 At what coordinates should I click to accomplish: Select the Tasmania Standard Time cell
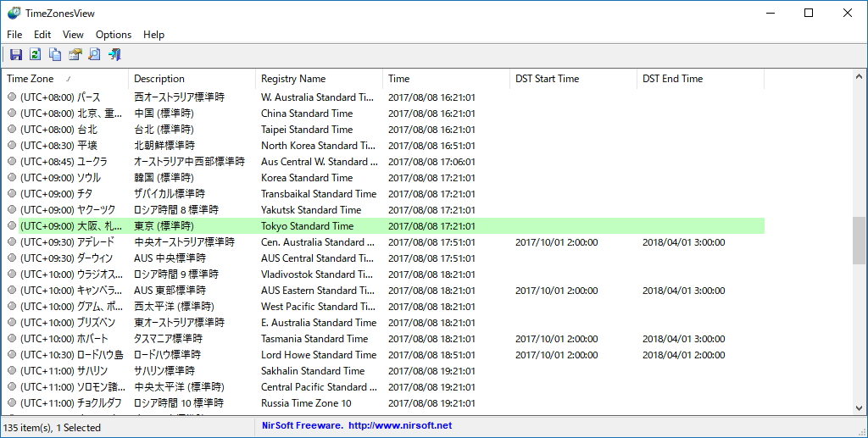point(314,339)
